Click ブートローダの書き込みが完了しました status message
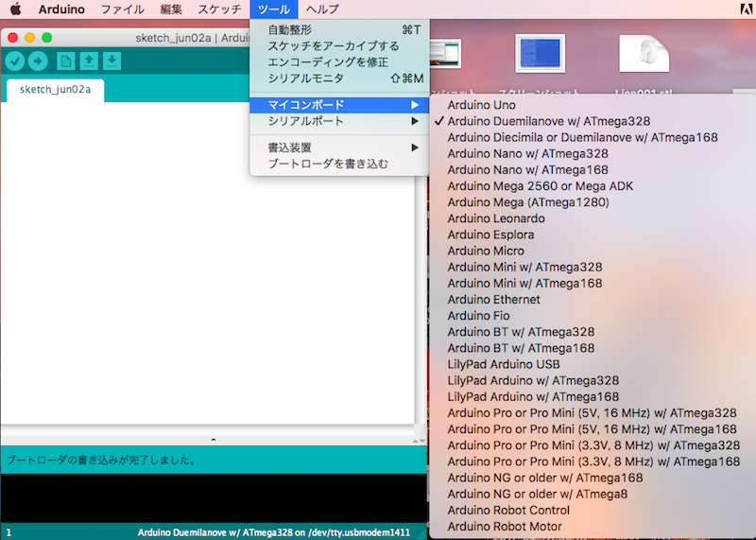The image size is (756, 540). coord(101,461)
